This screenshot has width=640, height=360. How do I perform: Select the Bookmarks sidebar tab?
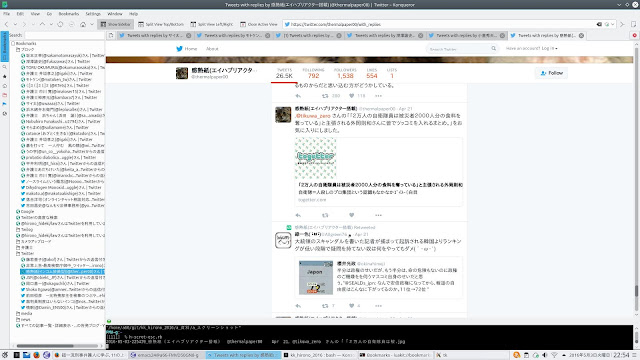[x=4, y=47]
